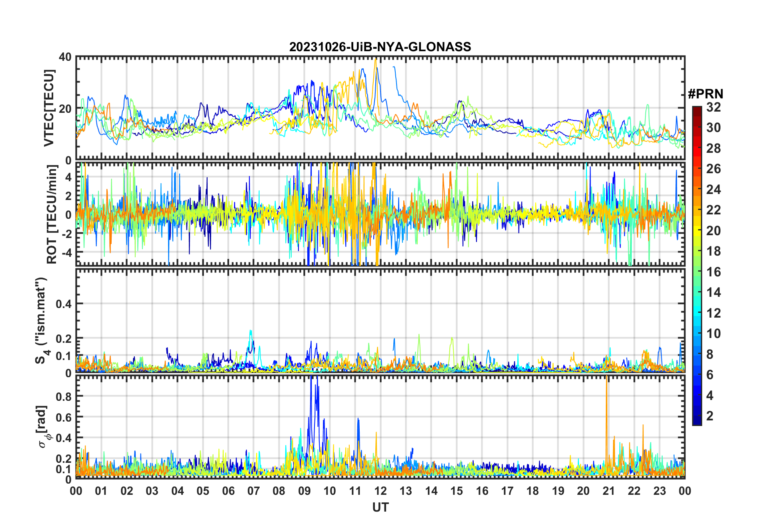Click x-axis hour tick label 01
The height and width of the screenshot is (532, 761).
tap(101, 491)
